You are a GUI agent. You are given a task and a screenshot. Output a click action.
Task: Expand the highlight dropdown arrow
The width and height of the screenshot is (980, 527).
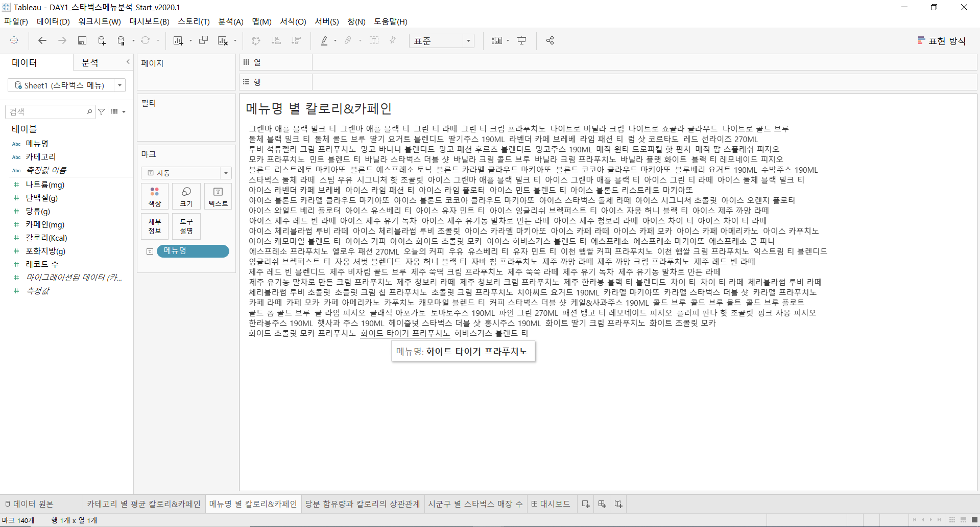coord(335,41)
